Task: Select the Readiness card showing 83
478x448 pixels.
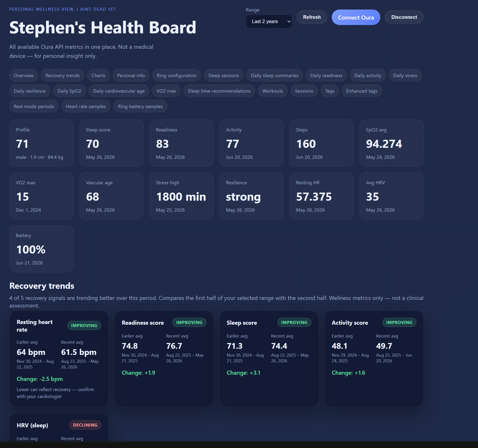Action: coord(181,143)
